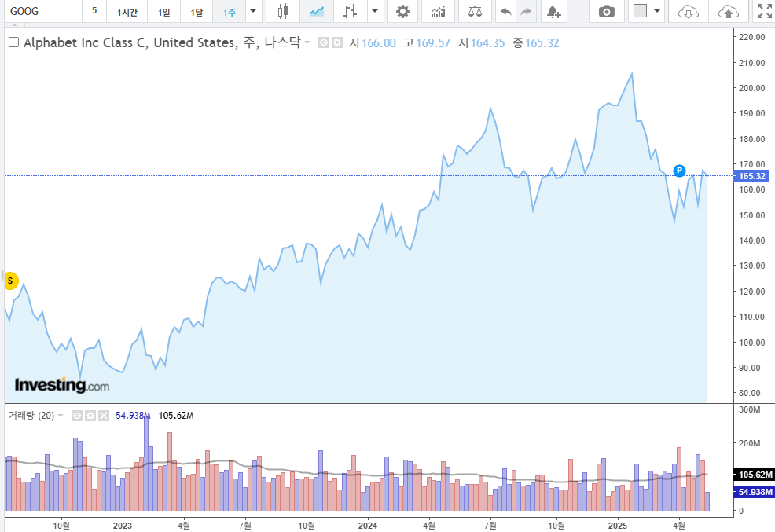Click the 2024 label on time axis
The height and width of the screenshot is (532, 775).
tap(368, 526)
